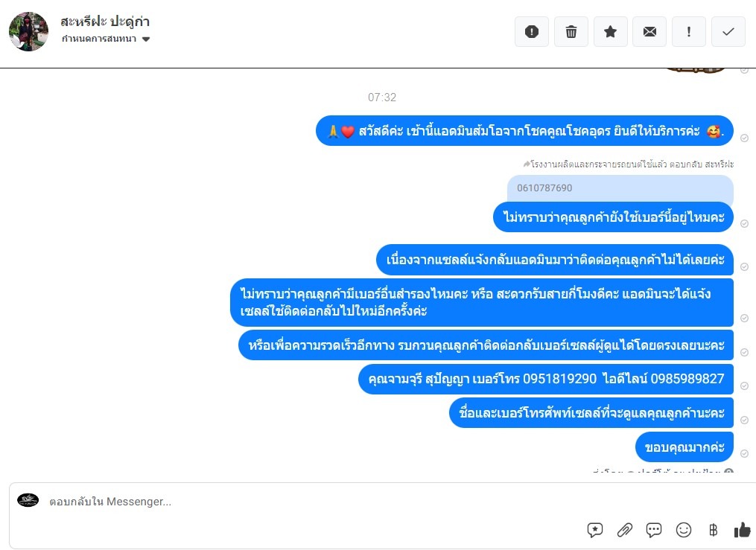This screenshot has height=550, width=756.
Task: Click the Baht payment request icon
Action: point(713,530)
